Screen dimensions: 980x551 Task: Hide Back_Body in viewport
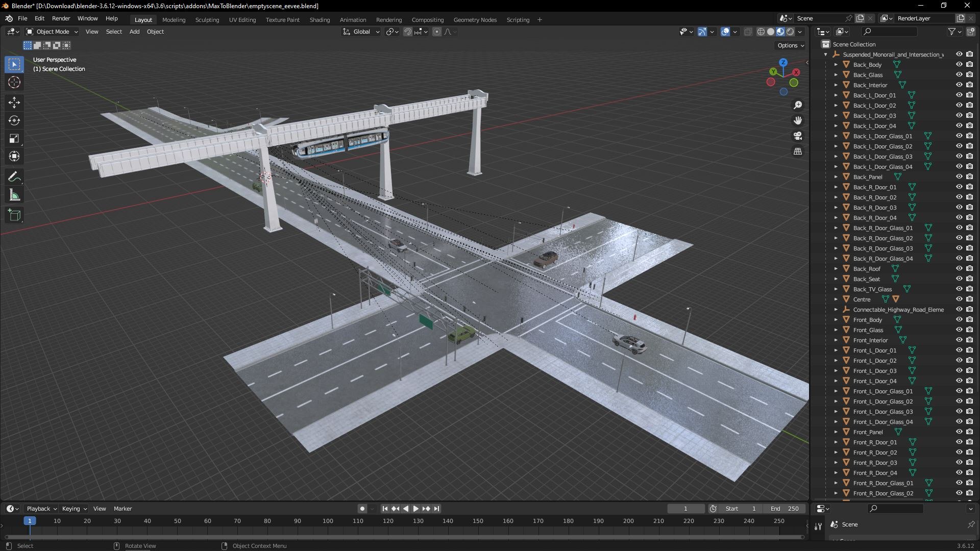point(959,65)
